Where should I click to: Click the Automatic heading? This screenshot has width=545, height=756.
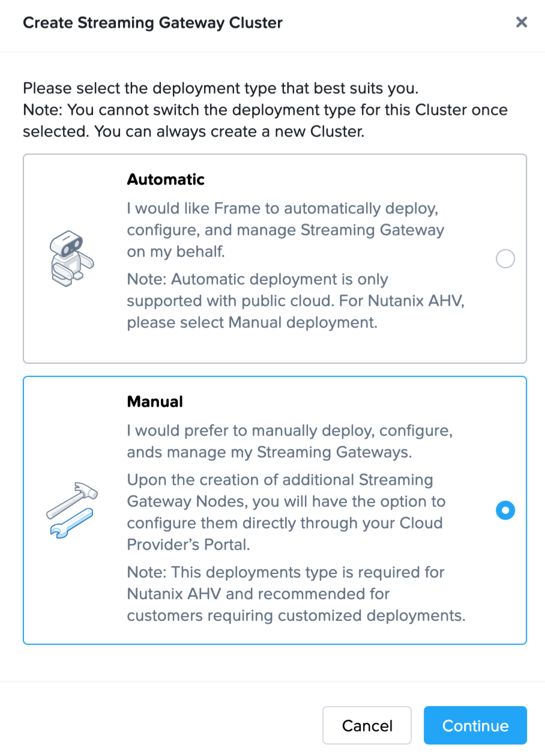[166, 180]
